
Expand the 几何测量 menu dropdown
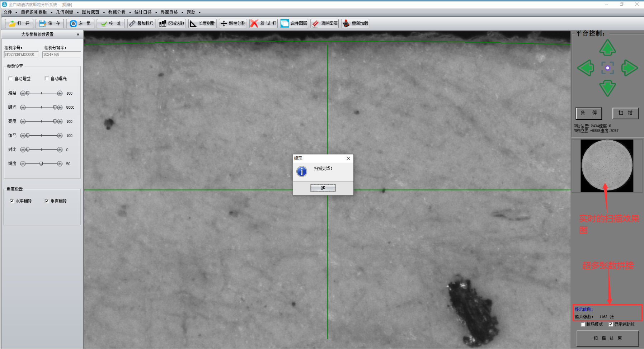pyautogui.click(x=67, y=12)
